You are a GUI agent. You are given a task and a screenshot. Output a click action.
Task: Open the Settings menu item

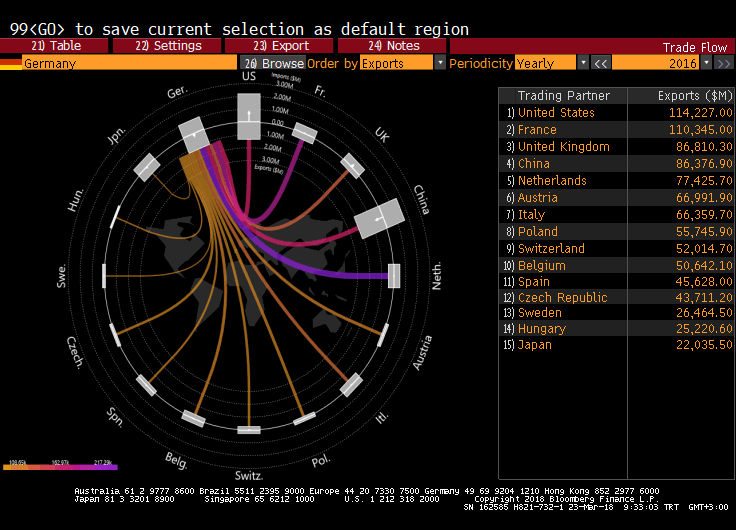click(x=168, y=46)
